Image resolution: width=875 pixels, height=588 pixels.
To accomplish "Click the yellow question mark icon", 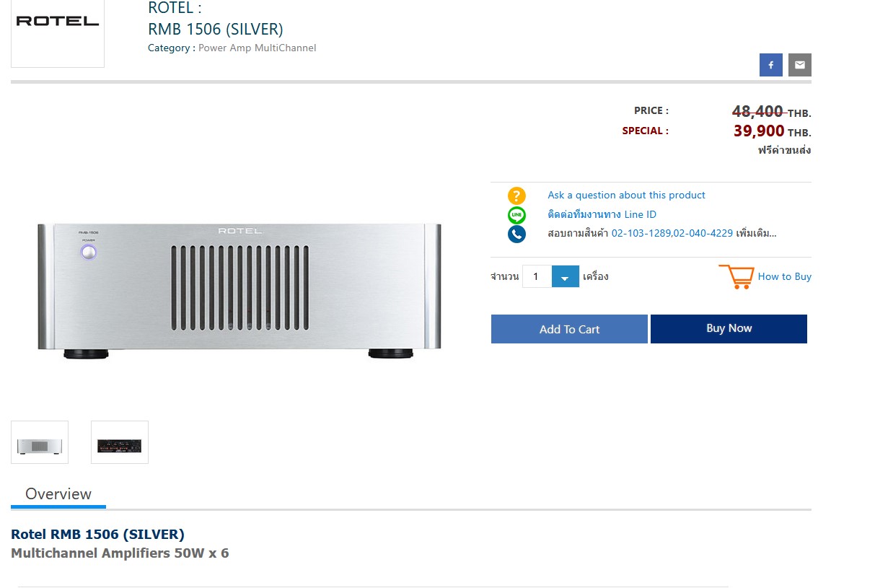I will pos(516,196).
